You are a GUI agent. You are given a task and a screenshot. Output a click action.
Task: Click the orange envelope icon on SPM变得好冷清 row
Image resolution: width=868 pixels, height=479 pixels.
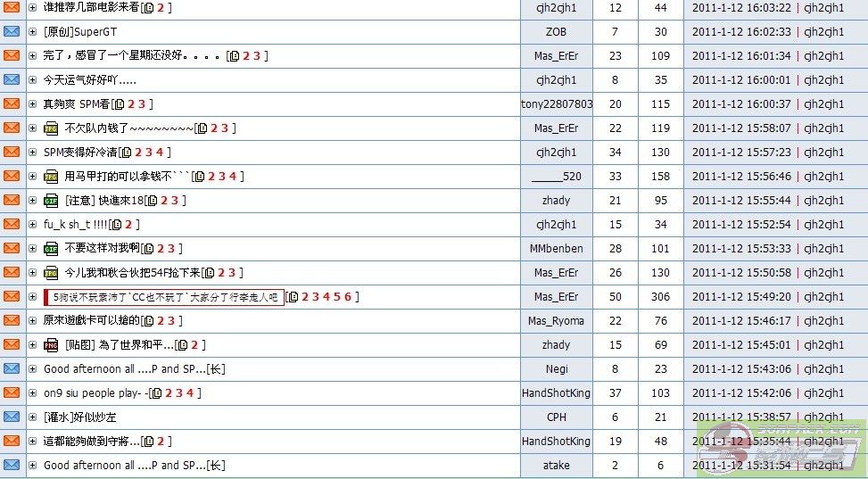coord(12,152)
